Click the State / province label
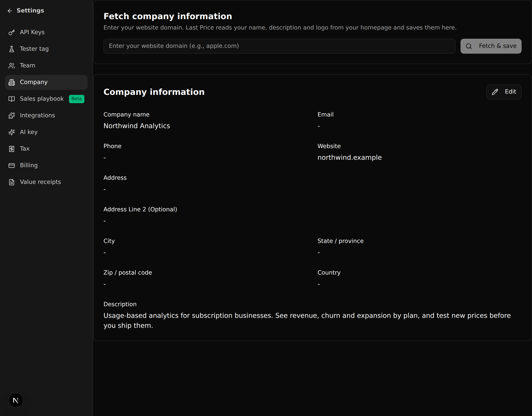Screen dimensions: 532x416 pos(340,241)
